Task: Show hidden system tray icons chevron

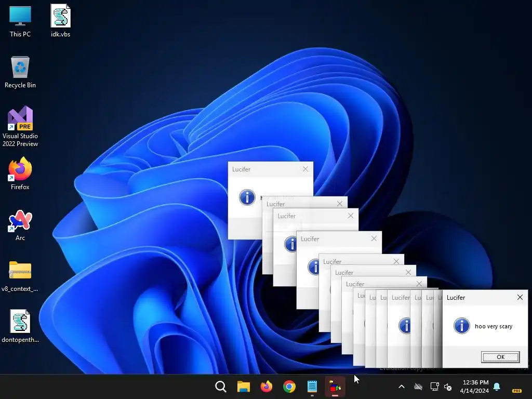Action: [402, 387]
